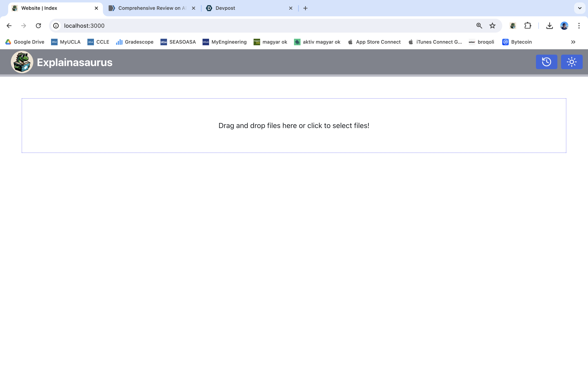Open the Extensions puzzle icon

click(528, 26)
